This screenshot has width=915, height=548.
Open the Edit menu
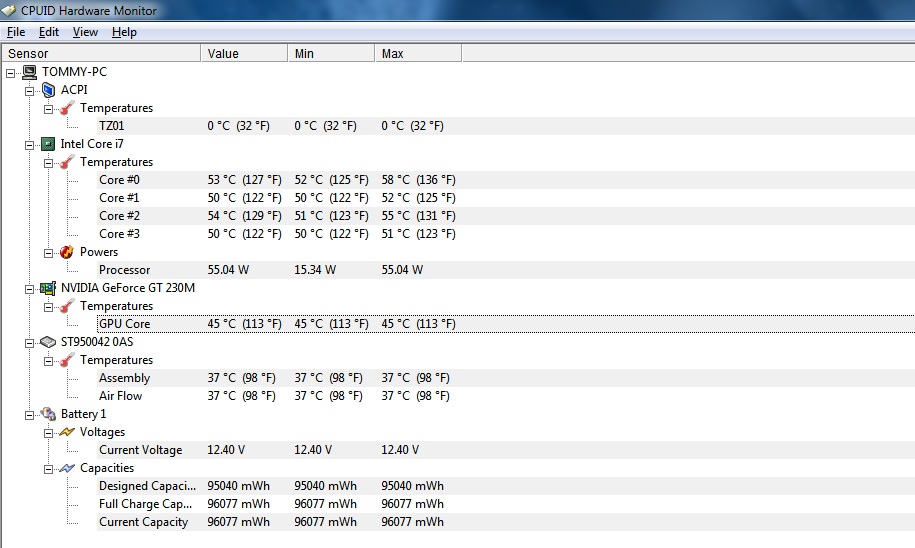(48, 32)
